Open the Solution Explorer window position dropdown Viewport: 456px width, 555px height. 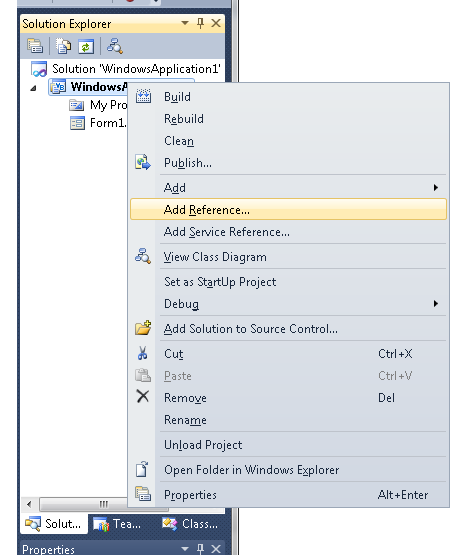point(184,23)
